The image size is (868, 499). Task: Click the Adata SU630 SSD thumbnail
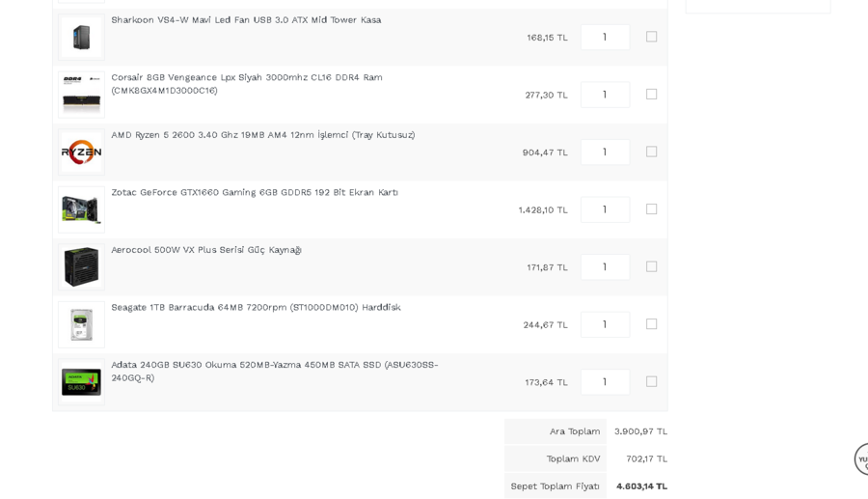pos(81,382)
